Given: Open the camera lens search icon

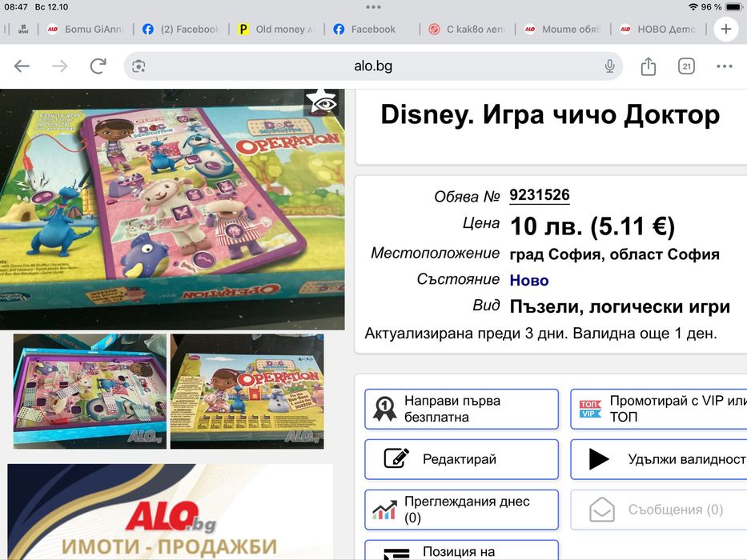Looking at the screenshot, I should coord(139,66).
